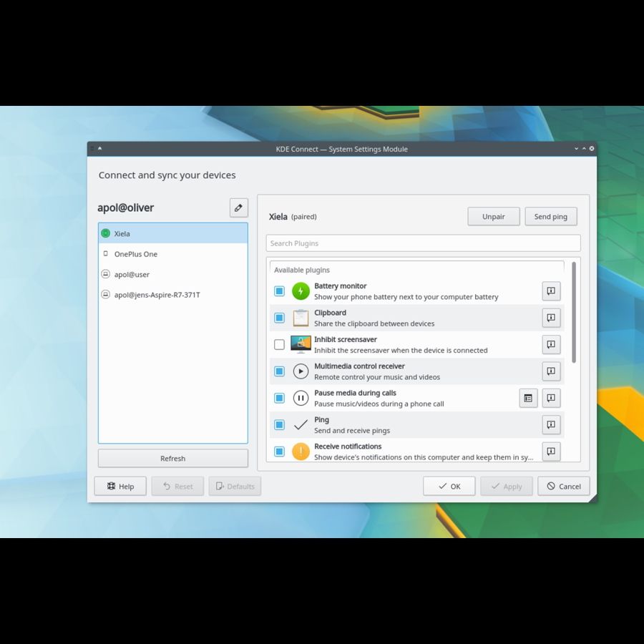
Task: Open About info for Receive notifications plugin
Action: point(551,452)
